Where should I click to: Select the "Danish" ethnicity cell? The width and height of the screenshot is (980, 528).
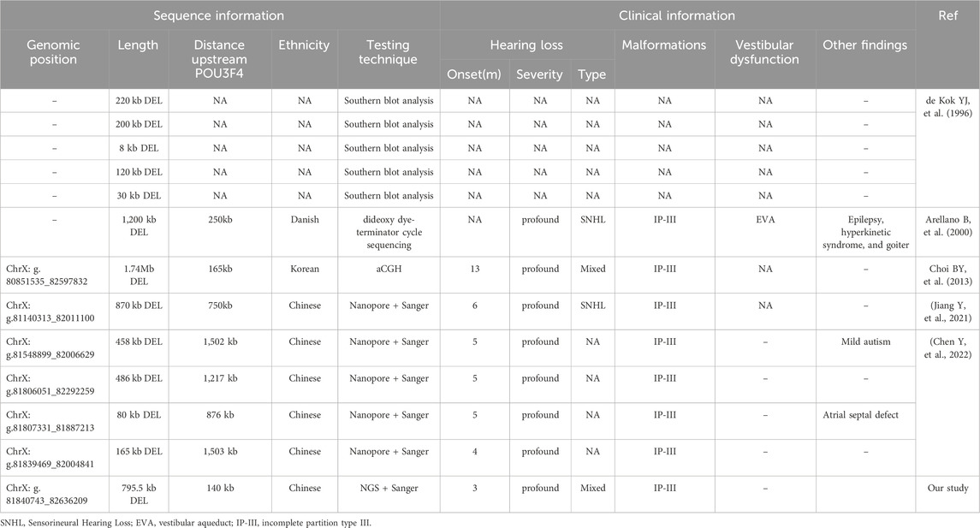point(304,220)
